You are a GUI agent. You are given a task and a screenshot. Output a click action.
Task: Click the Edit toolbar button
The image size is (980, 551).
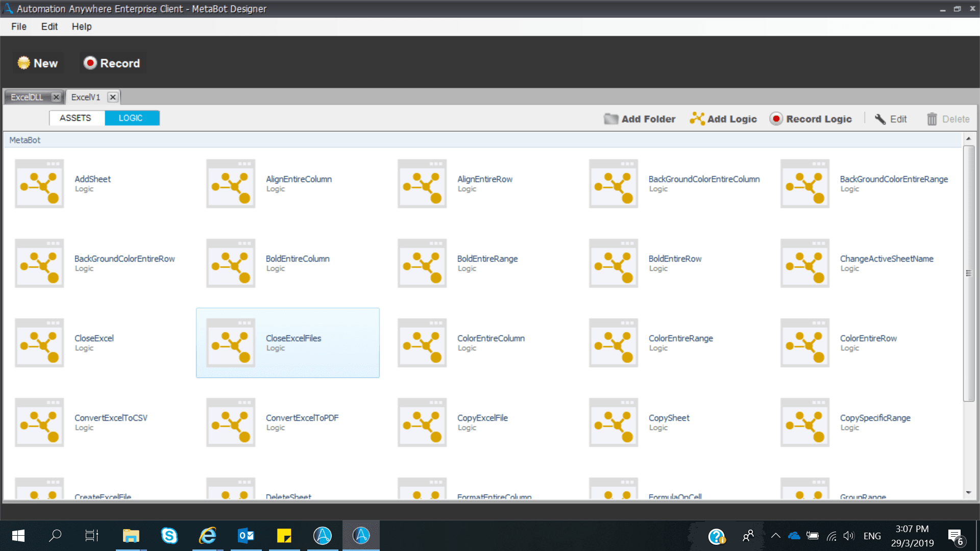(891, 119)
